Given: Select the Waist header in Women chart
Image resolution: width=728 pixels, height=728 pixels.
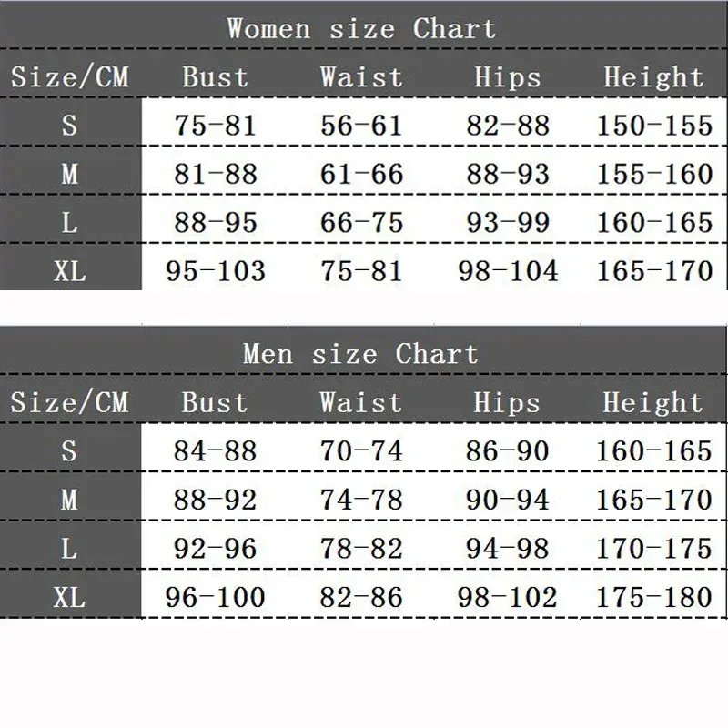Looking at the screenshot, I should [x=361, y=76].
